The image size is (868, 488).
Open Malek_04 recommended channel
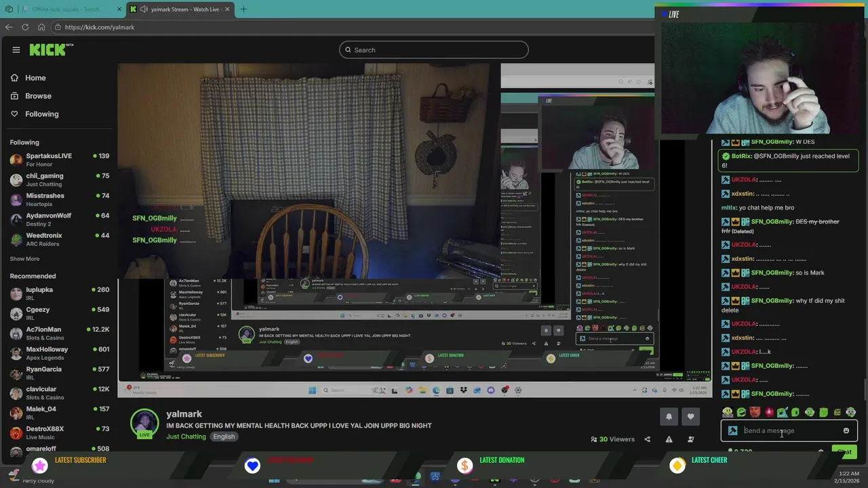pos(60,413)
